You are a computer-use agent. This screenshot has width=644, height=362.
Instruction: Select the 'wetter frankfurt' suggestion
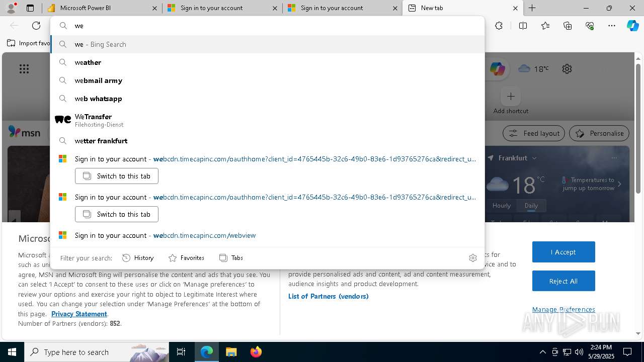268,141
